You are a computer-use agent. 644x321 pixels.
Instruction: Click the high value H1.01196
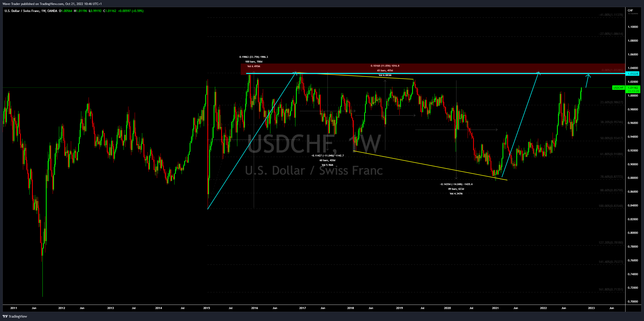[x=80, y=11]
